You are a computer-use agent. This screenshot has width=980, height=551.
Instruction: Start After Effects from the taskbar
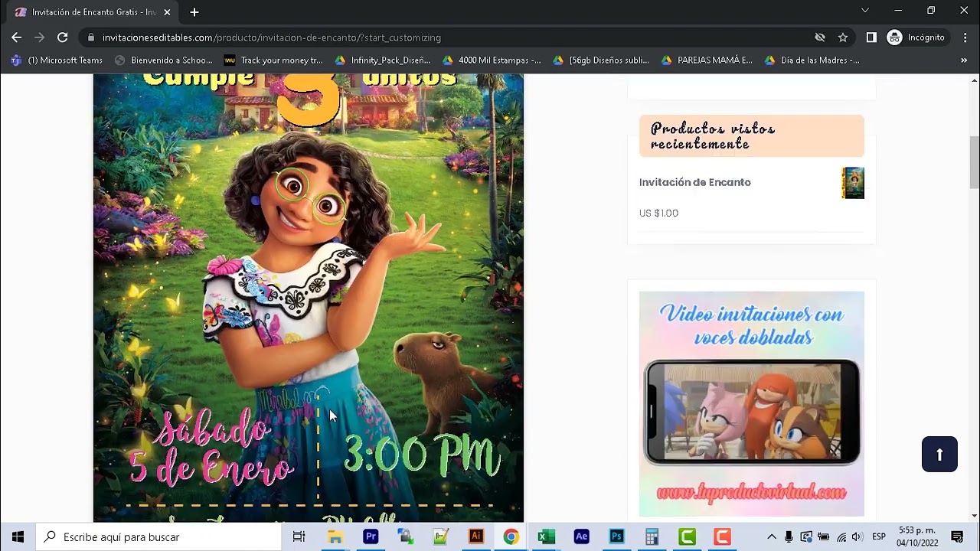coord(580,536)
